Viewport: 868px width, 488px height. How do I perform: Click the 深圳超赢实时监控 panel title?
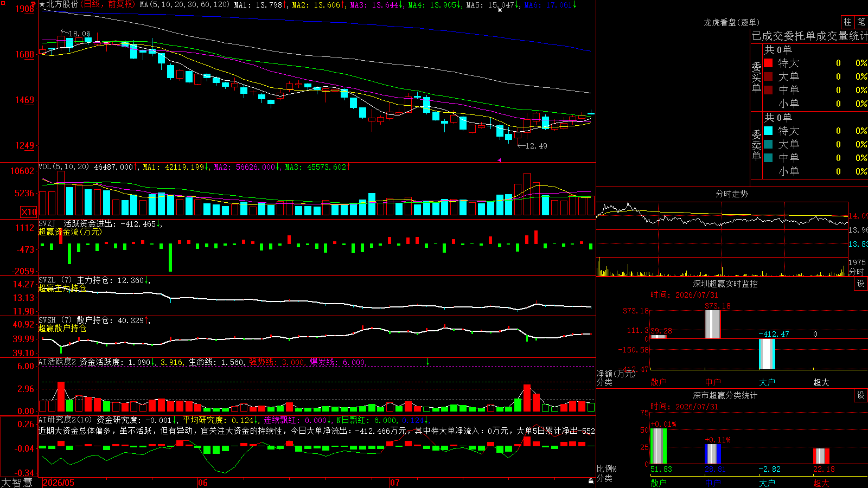click(x=725, y=284)
